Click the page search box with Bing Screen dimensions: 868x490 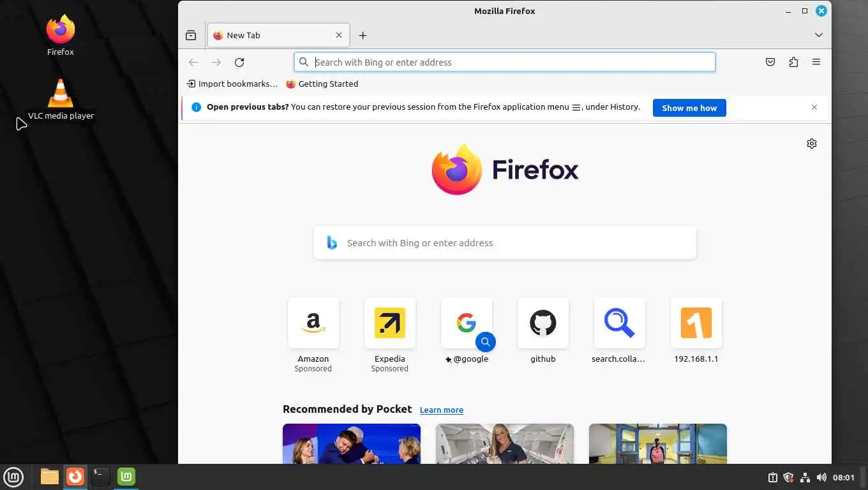point(505,242)
